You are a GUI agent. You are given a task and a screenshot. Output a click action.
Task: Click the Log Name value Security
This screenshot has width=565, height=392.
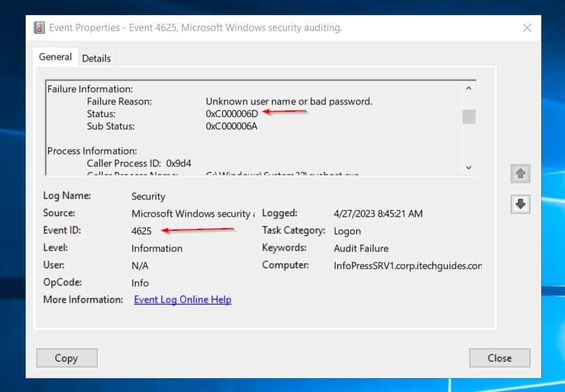[148, 196]
